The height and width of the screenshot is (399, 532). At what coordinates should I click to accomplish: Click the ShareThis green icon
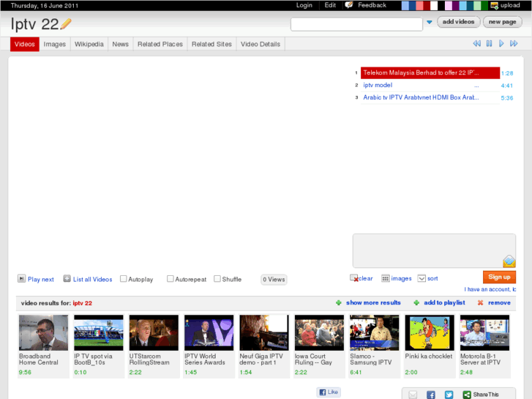point(467,395)
